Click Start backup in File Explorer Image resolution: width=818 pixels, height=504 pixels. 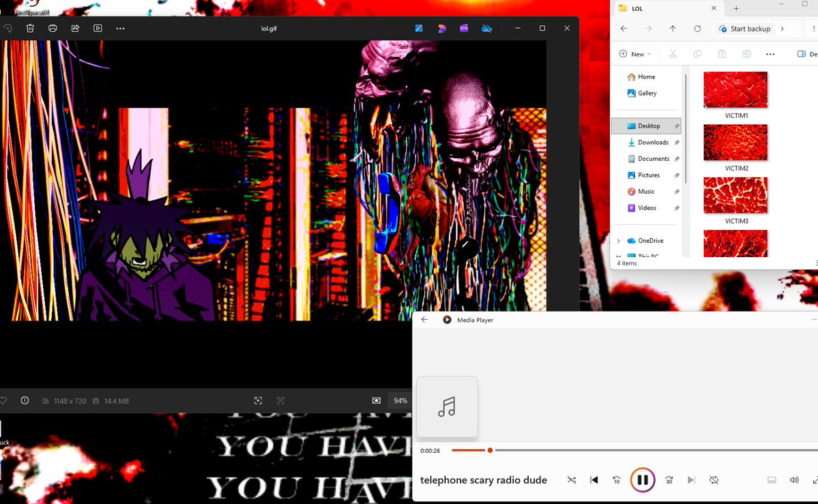click(x=744, y=29)
